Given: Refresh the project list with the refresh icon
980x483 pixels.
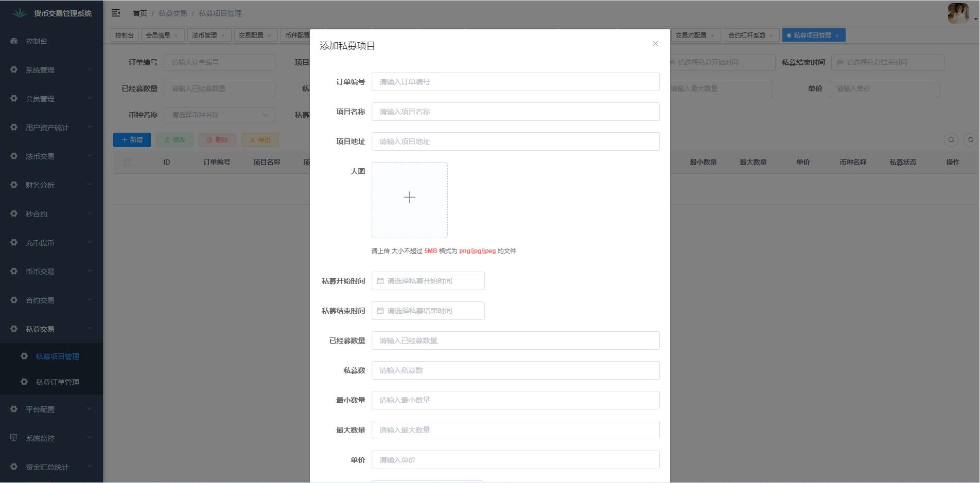Looking at the screenshot, I should (x=970, y=139).
